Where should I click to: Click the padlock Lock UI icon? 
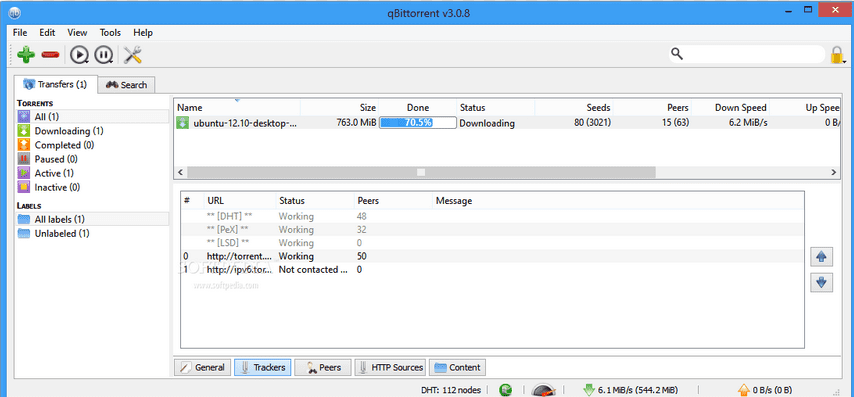tap(837, 54)
